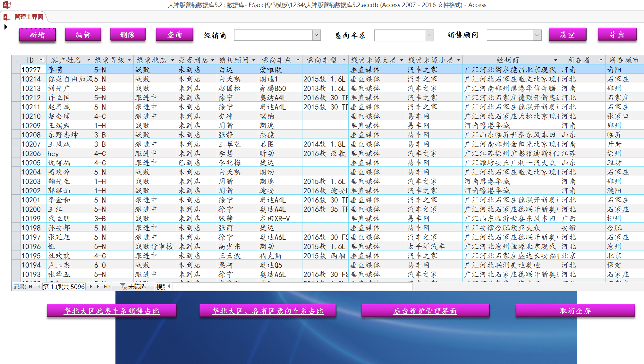Open filter dropdown on 客户姓名 column header
644x364 pixels.
pos(89,60)
